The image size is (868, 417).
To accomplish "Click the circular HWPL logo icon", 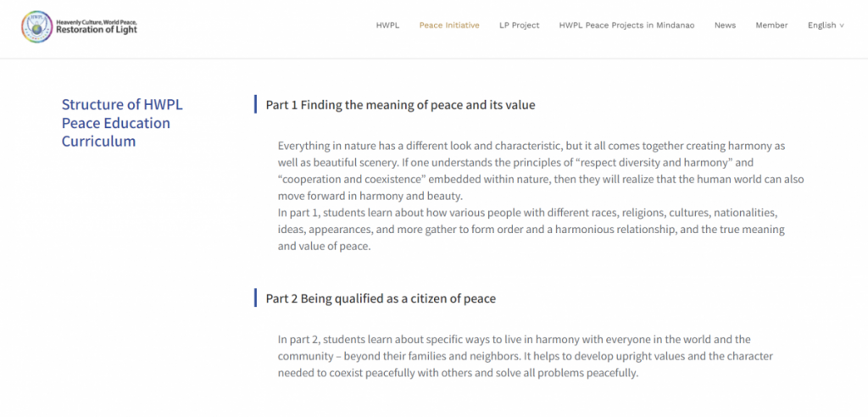I will (36, 25).
